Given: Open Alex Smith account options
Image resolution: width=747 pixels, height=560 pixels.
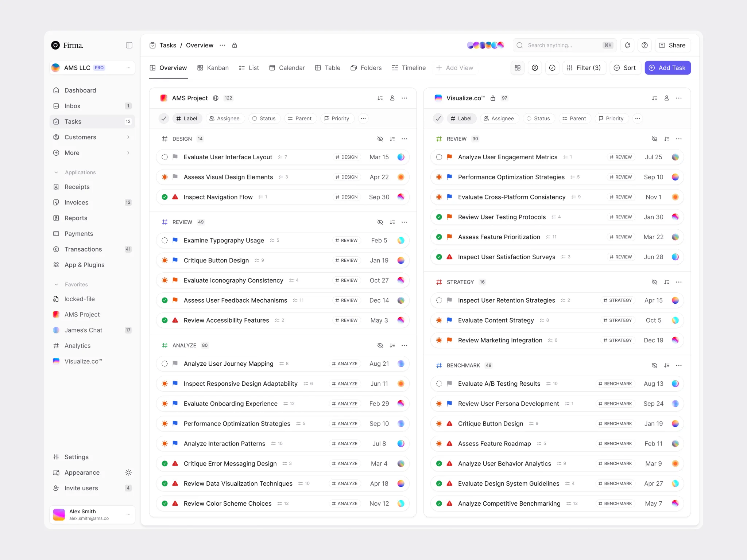Looking at the screenshot, I should [128, 515].
